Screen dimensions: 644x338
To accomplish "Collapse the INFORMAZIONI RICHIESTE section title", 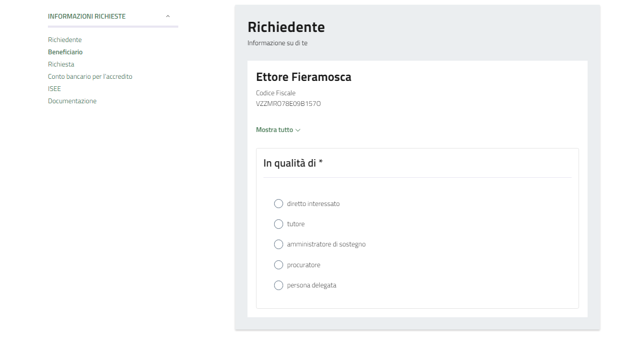I will point(87,17).
